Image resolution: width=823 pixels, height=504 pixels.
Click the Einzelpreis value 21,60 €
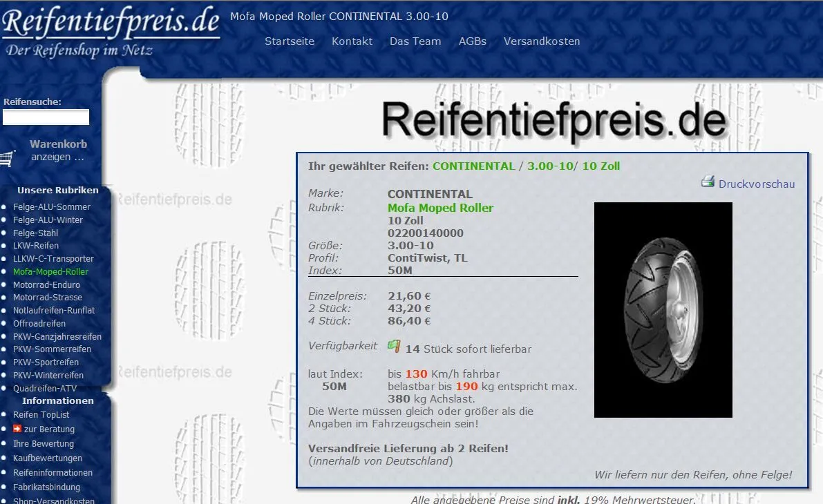409,295
